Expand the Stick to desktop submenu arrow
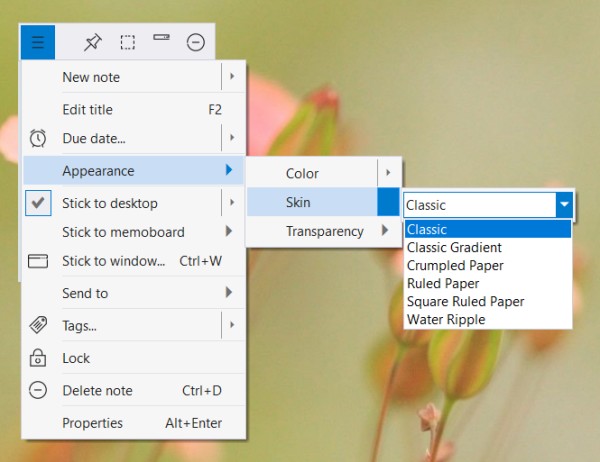 click(232, 202)
